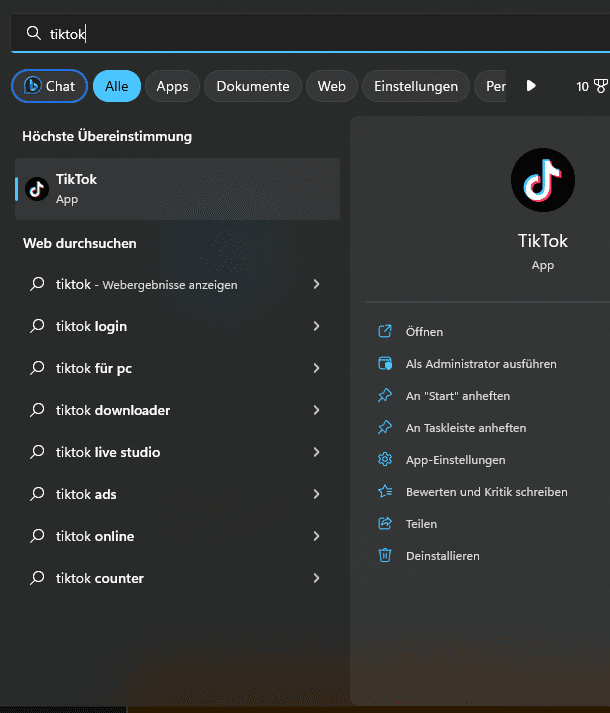Switch to the Dokumente filter tab

(x=253, y=86)
